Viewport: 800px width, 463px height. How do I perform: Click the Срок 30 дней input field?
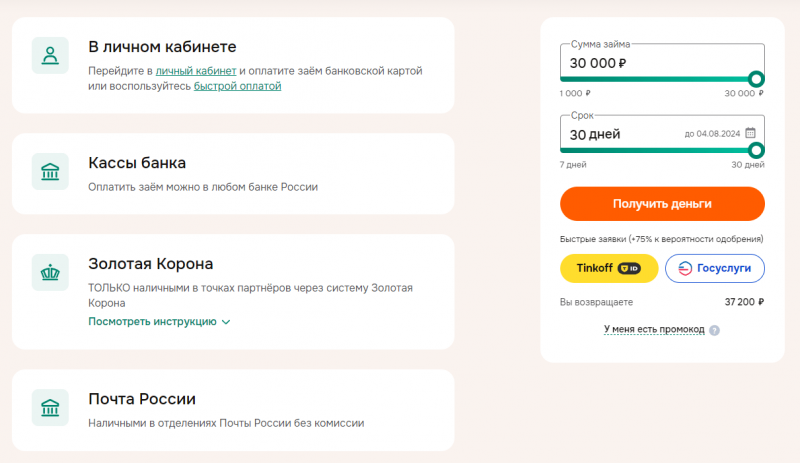pyautogui.click(x=620, y=134)
